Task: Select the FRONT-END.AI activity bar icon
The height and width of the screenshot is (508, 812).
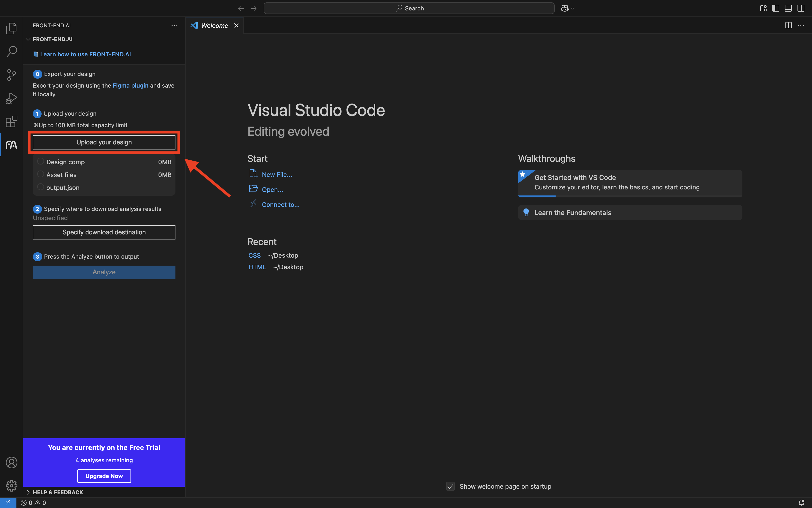Action: point(11,145)
